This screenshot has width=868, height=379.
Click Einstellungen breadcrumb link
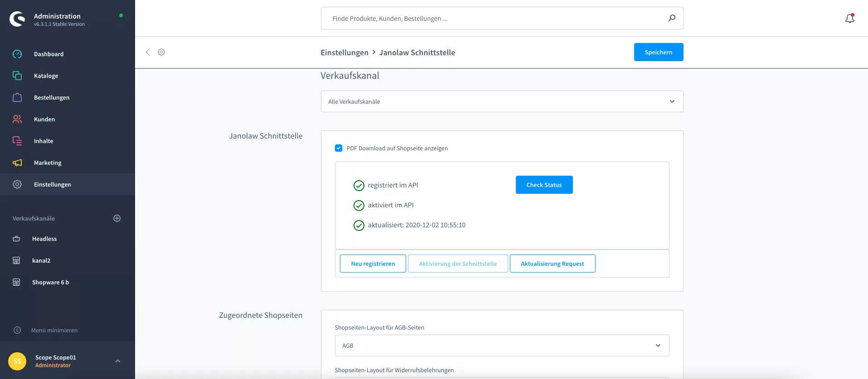pyautogui.click(x=344, y=53)
